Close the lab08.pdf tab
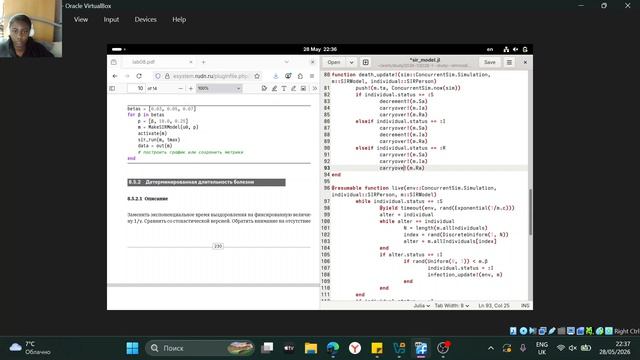 pyautogui.click(x=191, y=62)
